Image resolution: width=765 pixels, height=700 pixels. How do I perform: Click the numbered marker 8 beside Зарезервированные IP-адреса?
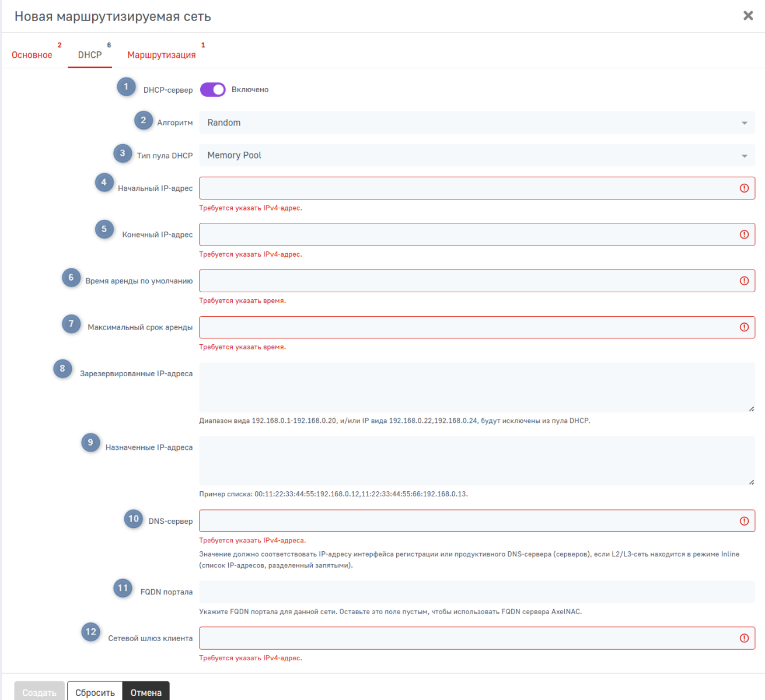(62, 369)
